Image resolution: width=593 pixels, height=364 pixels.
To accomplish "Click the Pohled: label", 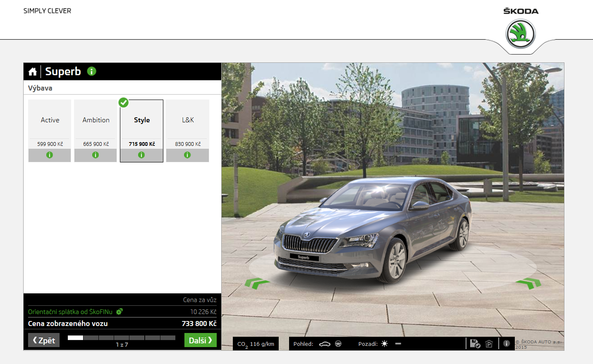I will pos(303,344).
